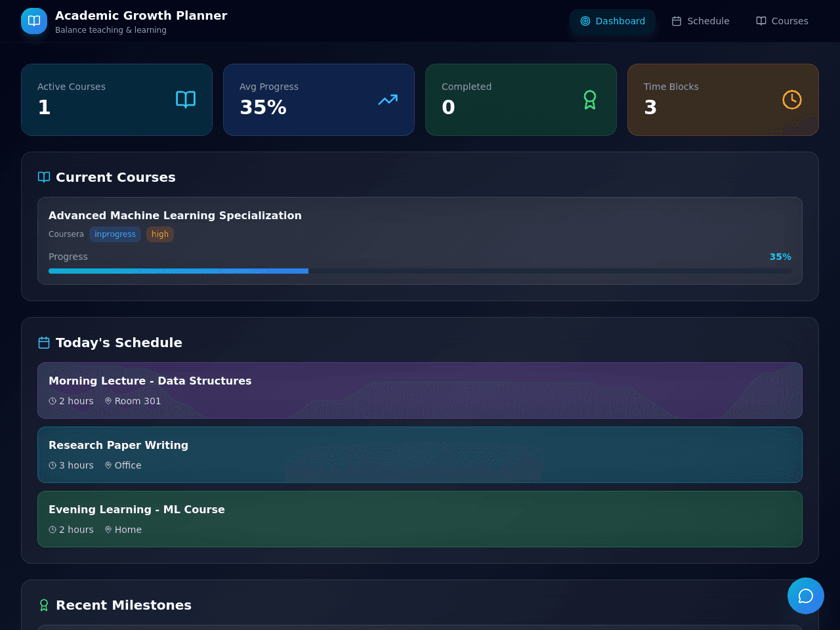Select the Research Paper Writing block
Viewport: 840px width, 630px height.
[420, 455]
